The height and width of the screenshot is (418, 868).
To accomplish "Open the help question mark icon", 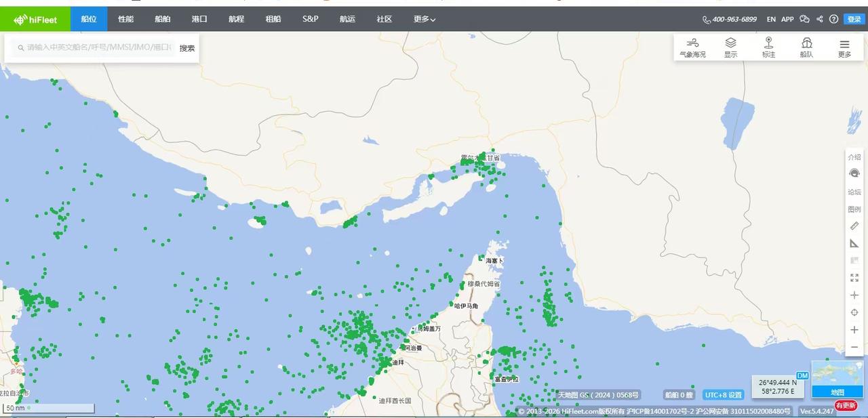I will coord(834,20).
